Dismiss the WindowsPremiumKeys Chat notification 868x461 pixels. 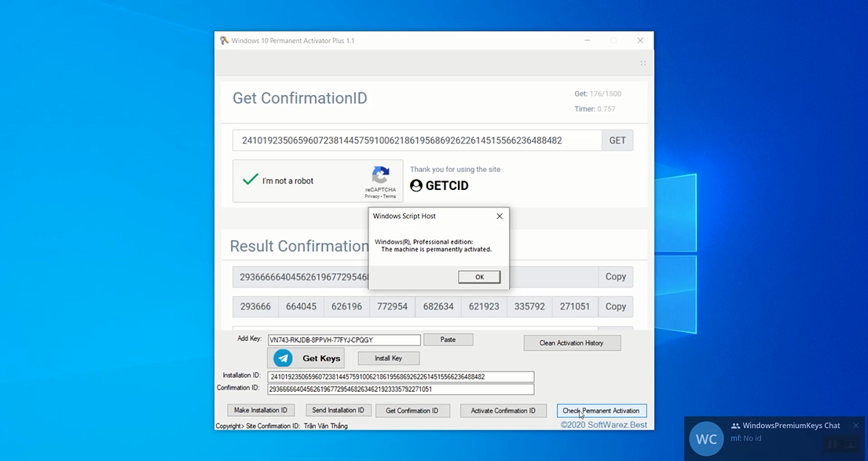855,426
